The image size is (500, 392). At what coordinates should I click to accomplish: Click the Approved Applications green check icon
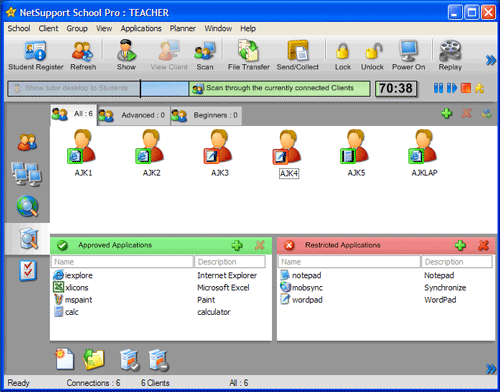click(x=62, y=246)
